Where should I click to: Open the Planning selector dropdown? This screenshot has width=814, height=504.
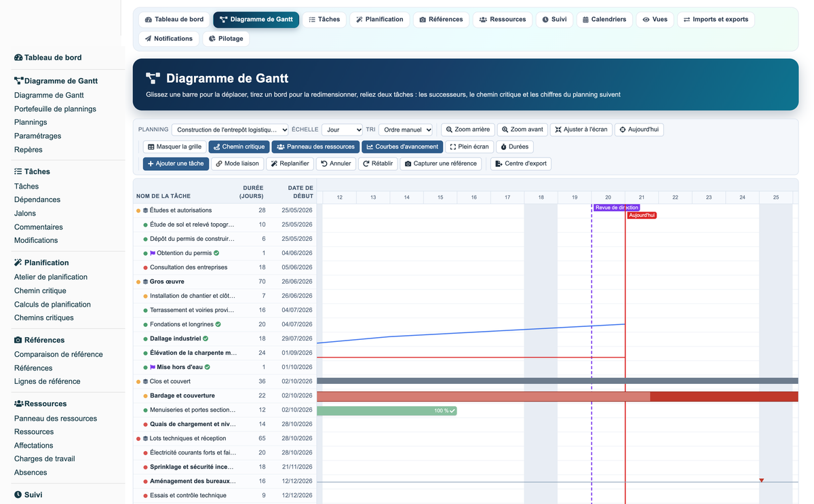(x=230, y=130)
